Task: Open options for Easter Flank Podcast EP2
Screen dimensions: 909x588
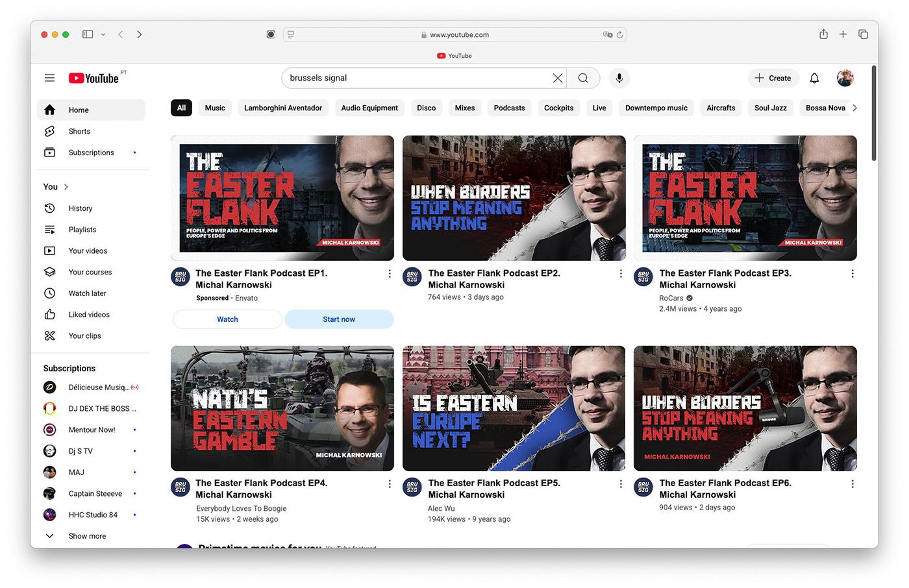Action: 621,274
